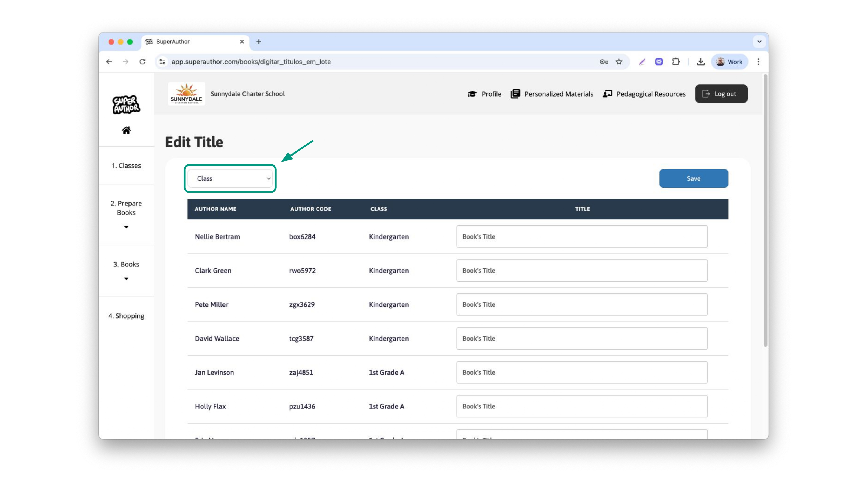
Task: Click the name Holly Flax
Action: tap(210, 406)
